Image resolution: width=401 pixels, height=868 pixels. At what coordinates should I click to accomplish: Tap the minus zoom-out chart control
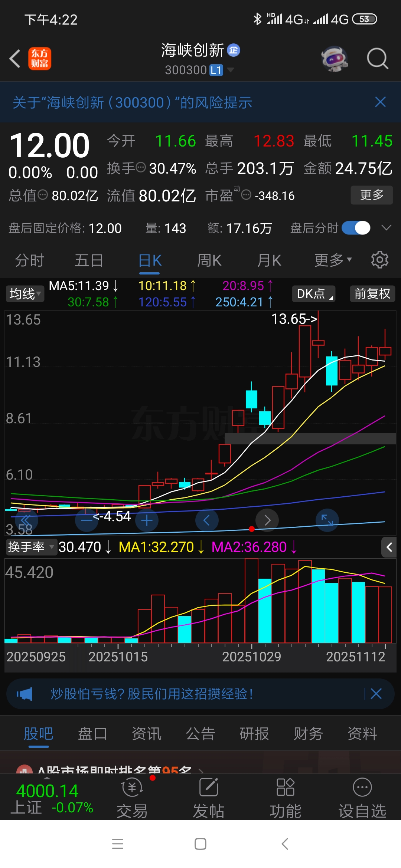point(87,520)
